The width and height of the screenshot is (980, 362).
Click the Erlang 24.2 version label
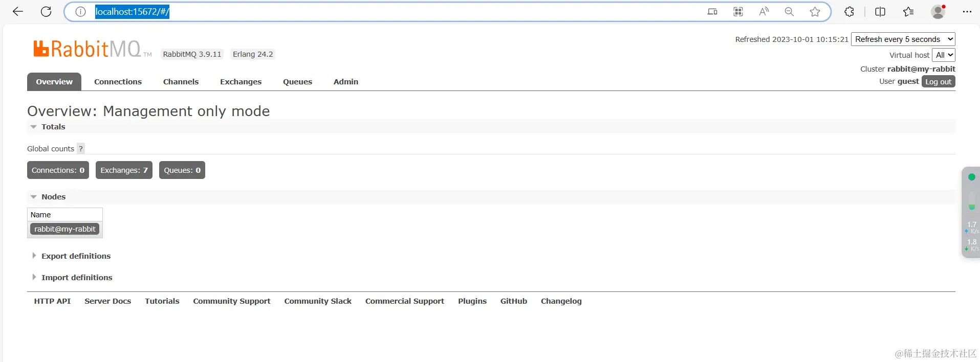pos(253,54)
